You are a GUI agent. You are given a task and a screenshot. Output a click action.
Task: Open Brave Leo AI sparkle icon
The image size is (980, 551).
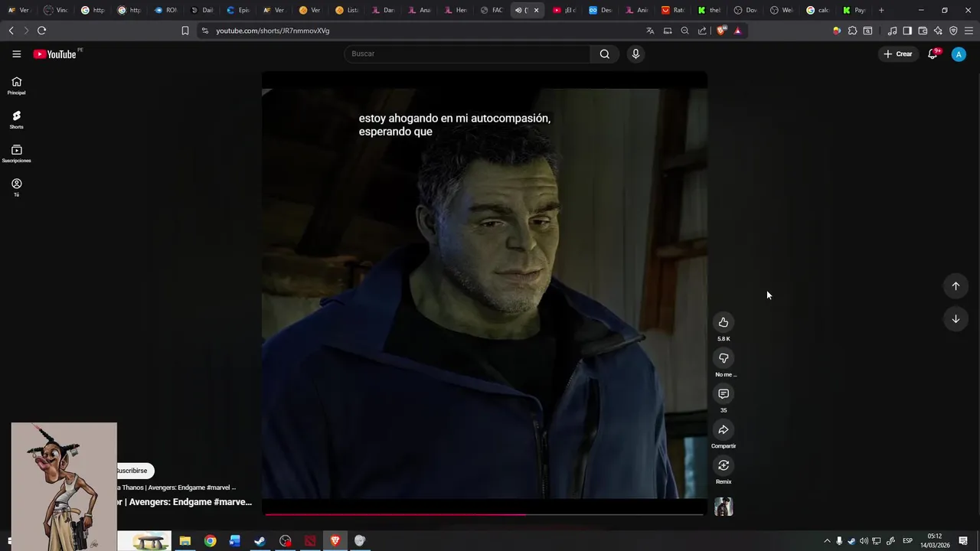pyautogui.click(x=938, y=31)
